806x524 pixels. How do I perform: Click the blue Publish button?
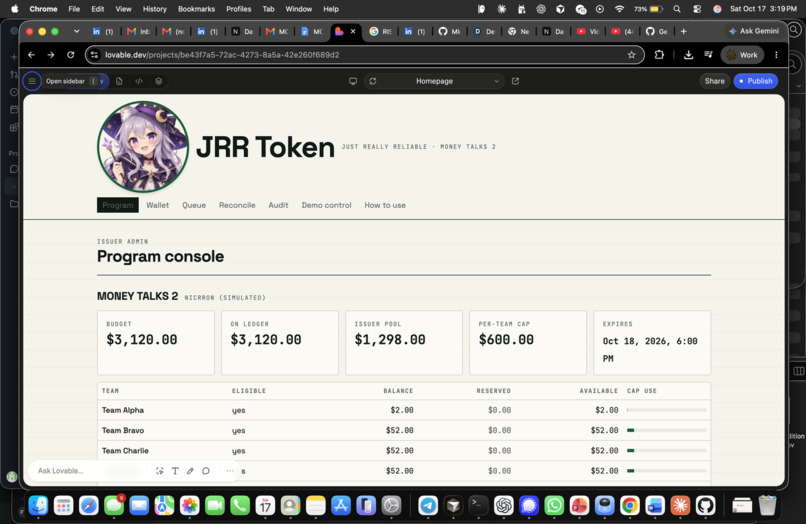(756, 81)
